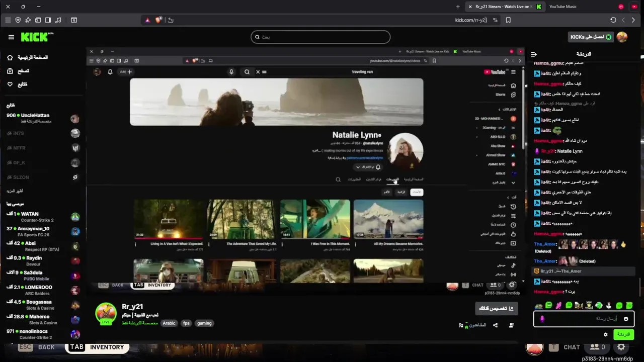The height and width of the screenshot is (362, 644).
Task: Click Natalie Lynn channel avatar in stream
Action: (x=406, y=151)
